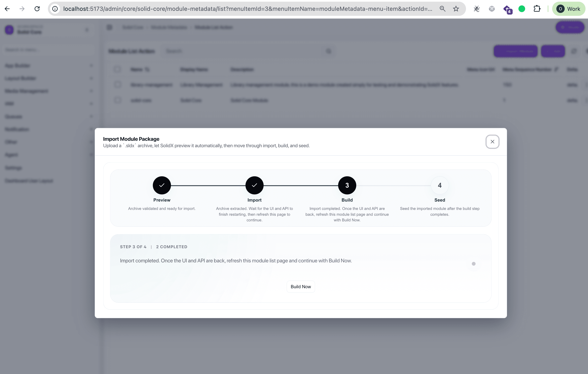Viewport: 588px width, 374px height.
Task: Expand Media Management in the sidebar
Action: coord(49,91)
